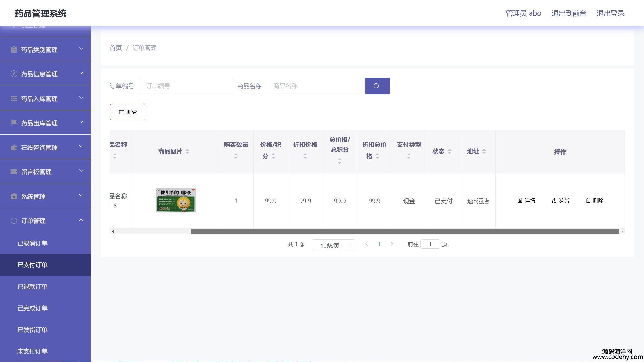
Task: Sort by 状态 column arrows
Action: click(450, 151)
